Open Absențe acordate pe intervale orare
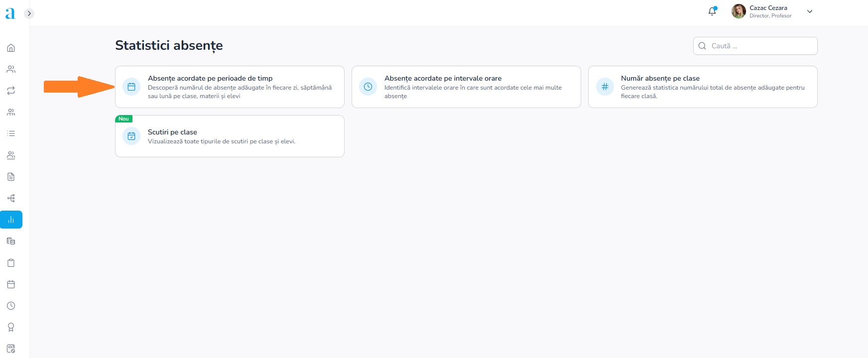Viewport: 868px width, 358px height. pyautogui.click(x=466, y=87)
